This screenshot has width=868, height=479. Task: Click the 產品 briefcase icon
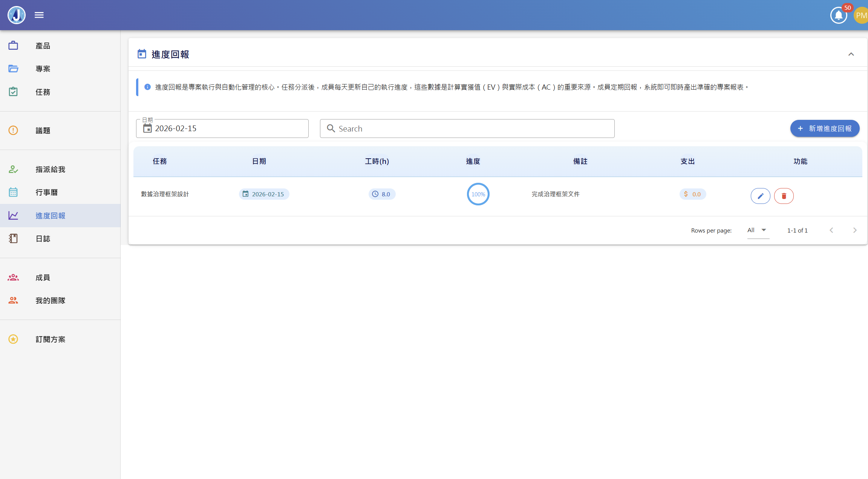(x=13, y=46)
